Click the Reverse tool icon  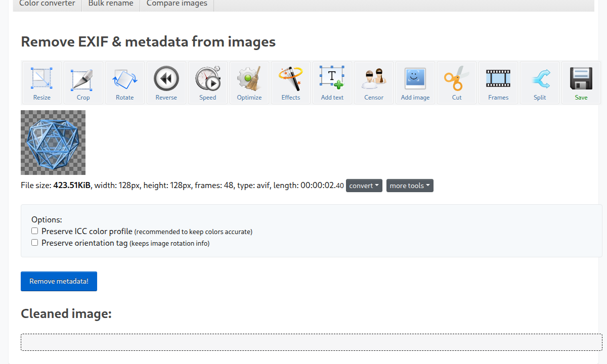tap(166, 83)
